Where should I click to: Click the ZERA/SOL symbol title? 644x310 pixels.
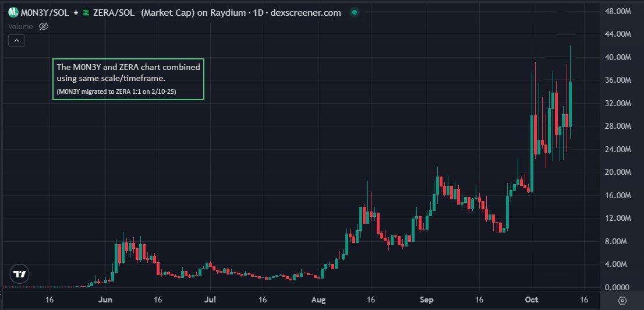pyautogui.click(x=114, y=13)
